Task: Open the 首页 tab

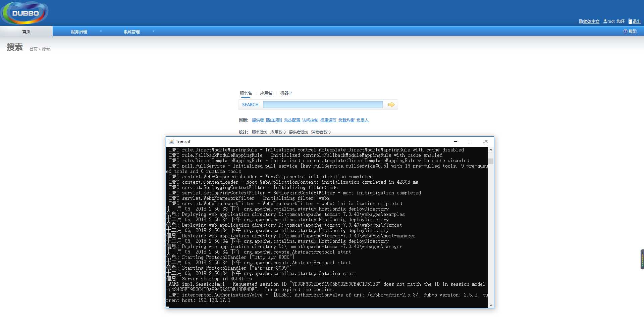Action: pyautogui.click(x=26, y=31)
